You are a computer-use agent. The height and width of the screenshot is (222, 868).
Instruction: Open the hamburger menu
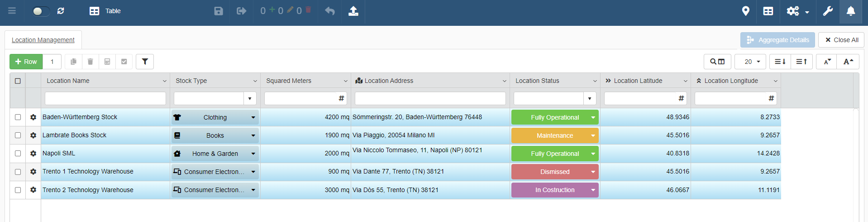coord(12,11)
